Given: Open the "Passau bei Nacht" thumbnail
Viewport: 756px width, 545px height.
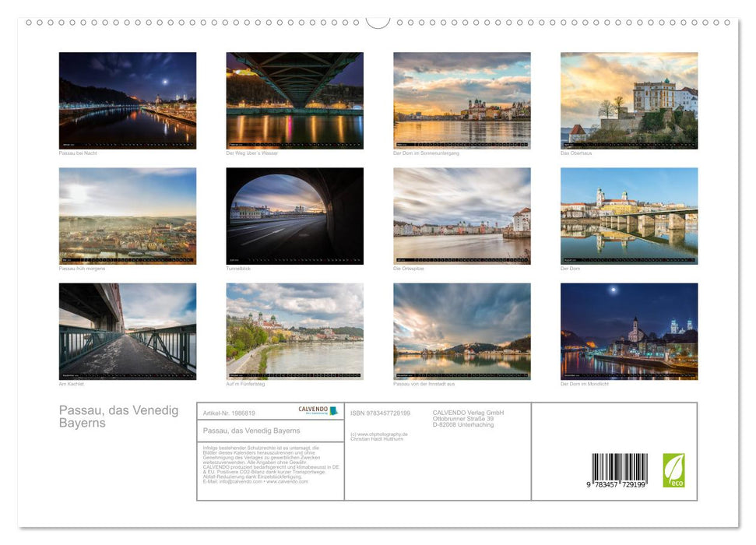Looking at the screenshot, I should click(127, 100).
